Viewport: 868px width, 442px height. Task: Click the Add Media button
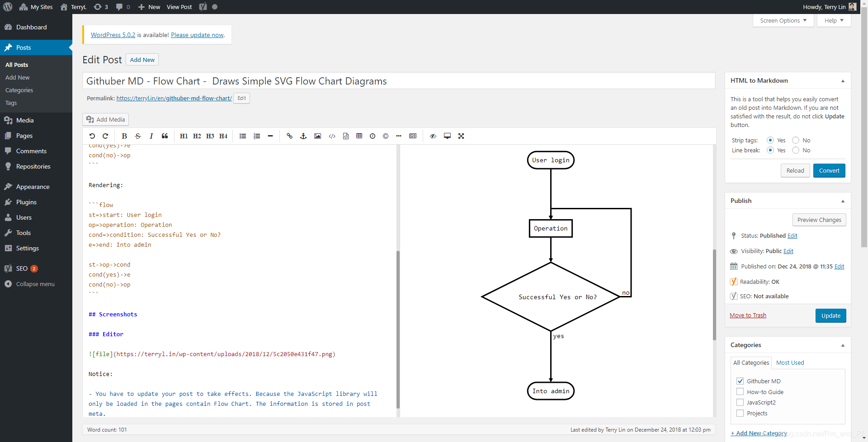(106, 119)
